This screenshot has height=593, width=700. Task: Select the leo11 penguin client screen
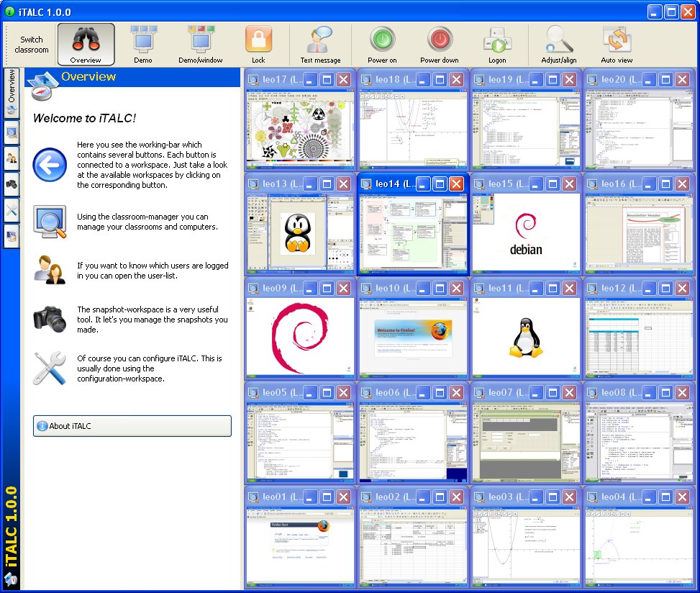[x=526, y=338]
